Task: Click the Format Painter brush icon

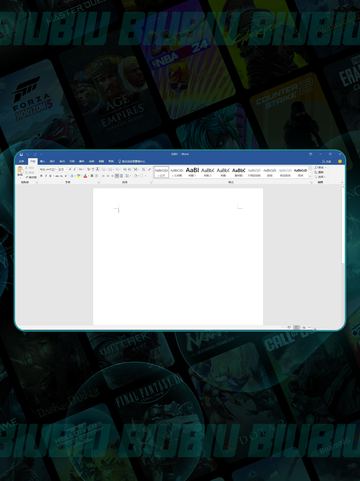Action: pyautogui.click(x=27, y=177)
